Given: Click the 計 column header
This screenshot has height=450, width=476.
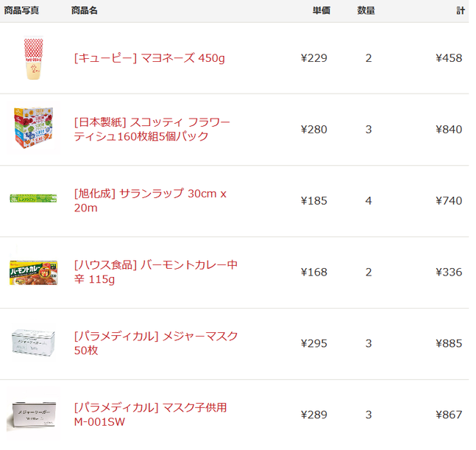Looking at the screenshot, I should click(x=461, y=10).
